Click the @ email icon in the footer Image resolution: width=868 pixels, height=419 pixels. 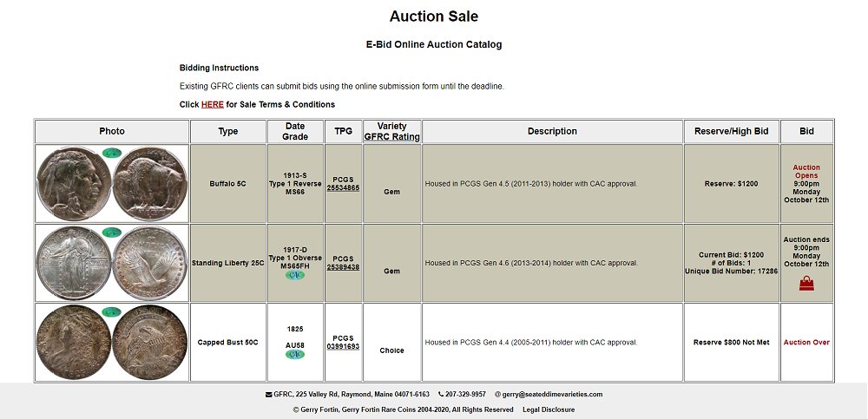[498, 395]
